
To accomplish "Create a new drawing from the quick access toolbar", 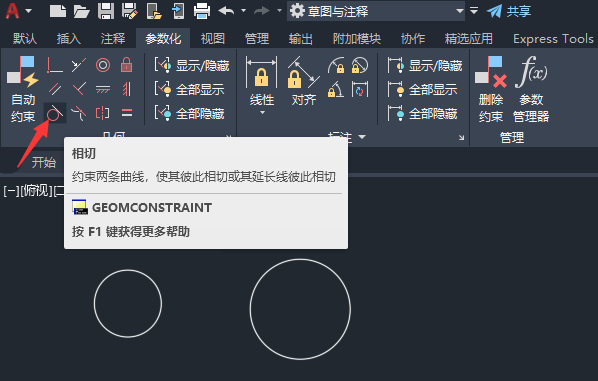I will pos(58,11).
